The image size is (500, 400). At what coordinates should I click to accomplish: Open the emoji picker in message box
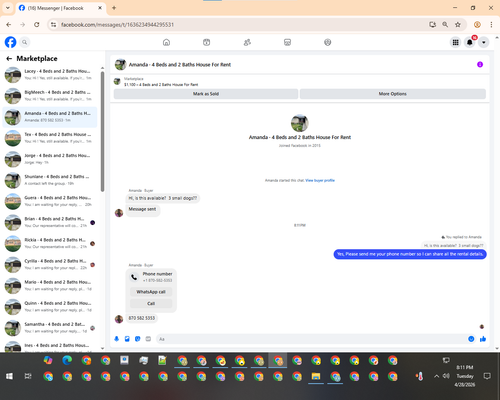point(471,339)
